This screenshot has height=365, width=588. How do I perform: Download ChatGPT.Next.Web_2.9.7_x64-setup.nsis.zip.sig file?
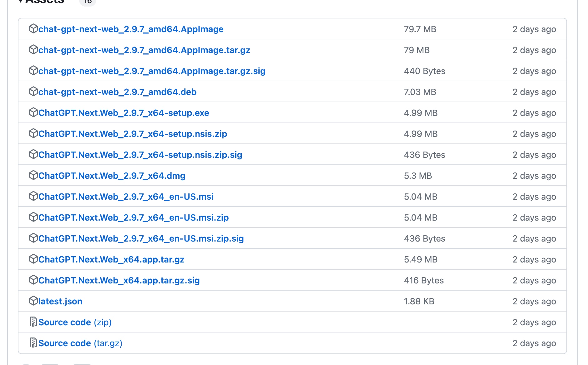[140, 155]
